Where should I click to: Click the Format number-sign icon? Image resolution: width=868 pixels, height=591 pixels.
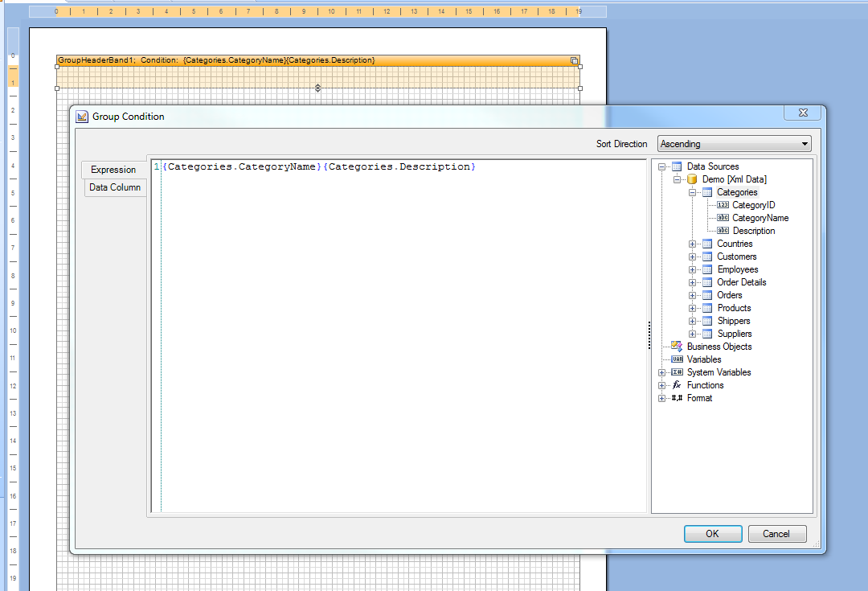(677, 398)
